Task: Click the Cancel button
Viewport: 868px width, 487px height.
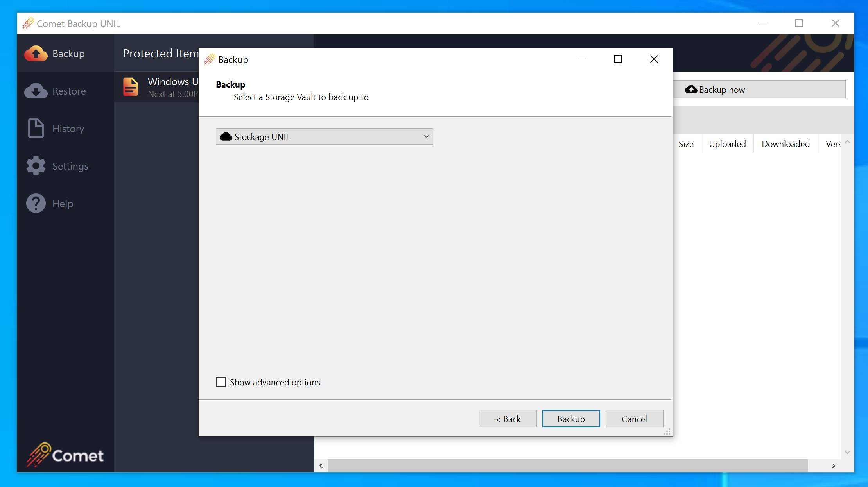Action: [x=634, y=419]
